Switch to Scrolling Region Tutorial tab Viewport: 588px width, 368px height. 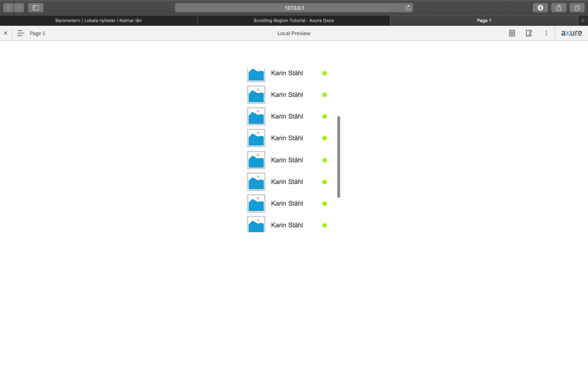coord(293,20)
